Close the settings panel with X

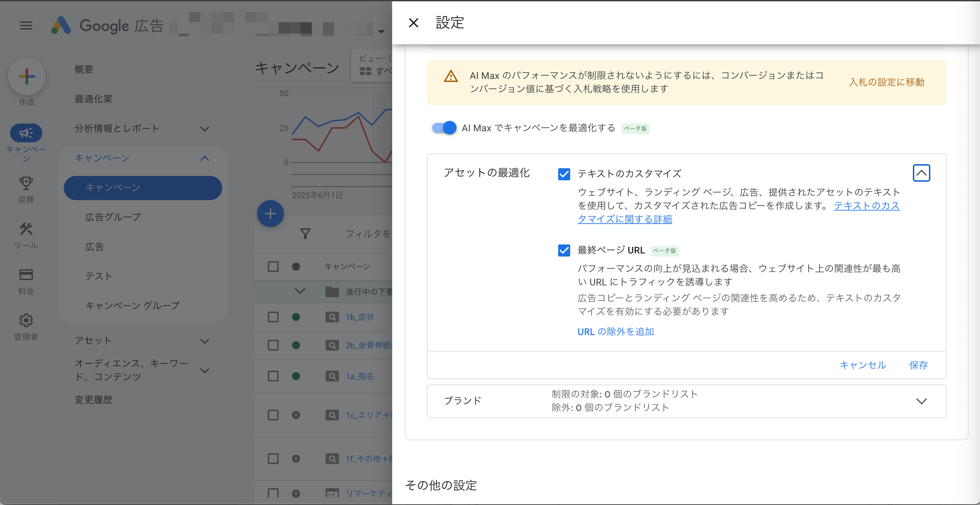[x=413, y=23]
